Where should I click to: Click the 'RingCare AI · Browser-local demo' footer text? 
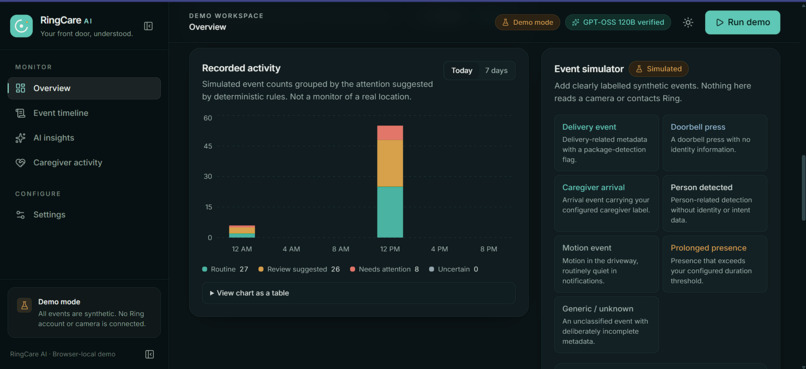click(x=63, y=354)
